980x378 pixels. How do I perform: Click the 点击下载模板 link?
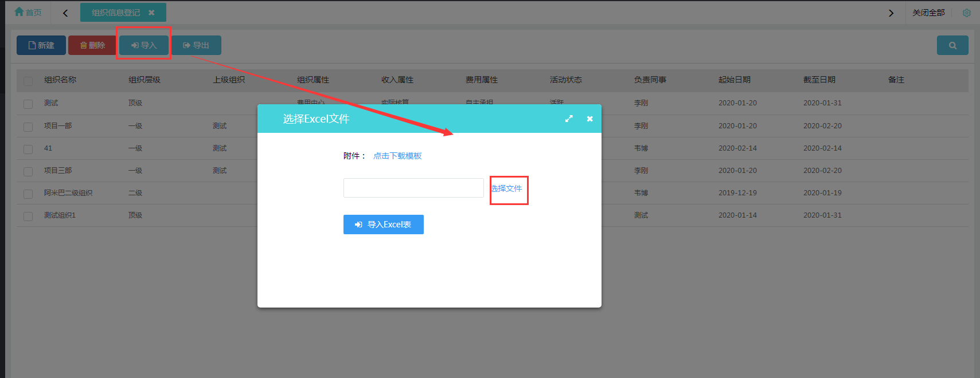pos(397,156)
